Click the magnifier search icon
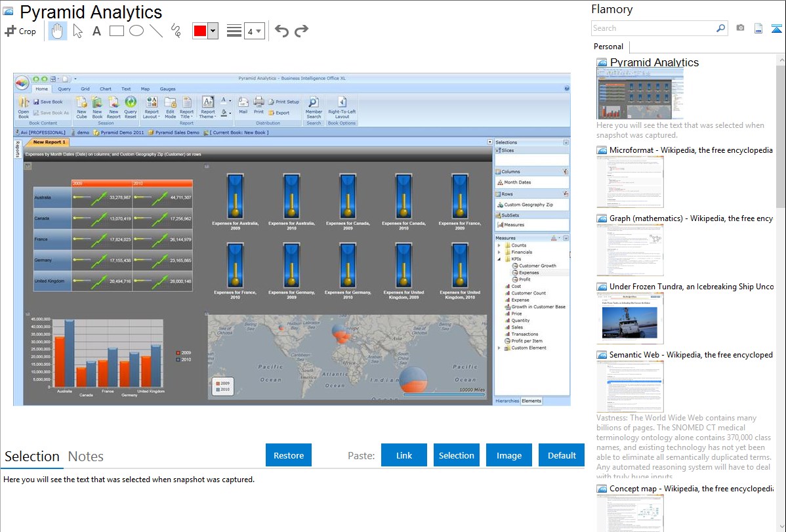The image size is (786, 532). pos(720,28)
